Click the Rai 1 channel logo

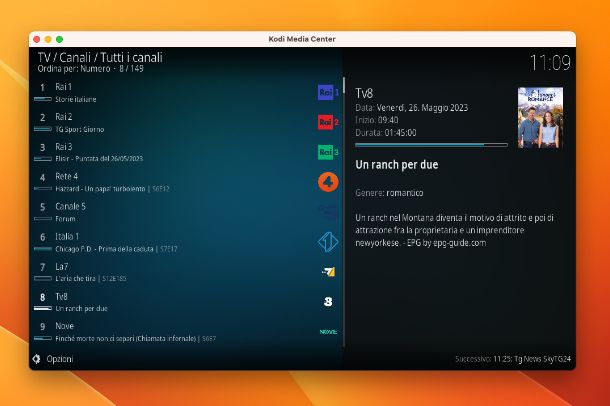tap(328, 93)
